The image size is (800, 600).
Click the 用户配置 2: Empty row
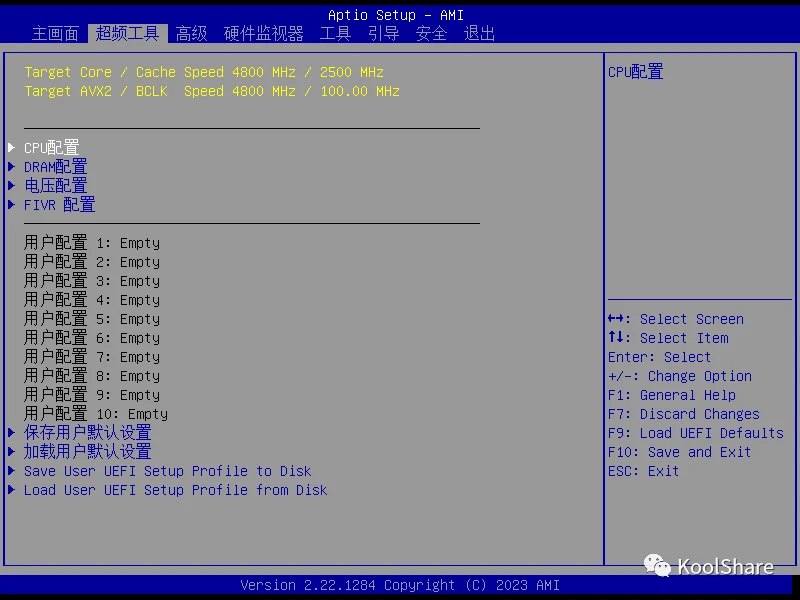(92, 262)
